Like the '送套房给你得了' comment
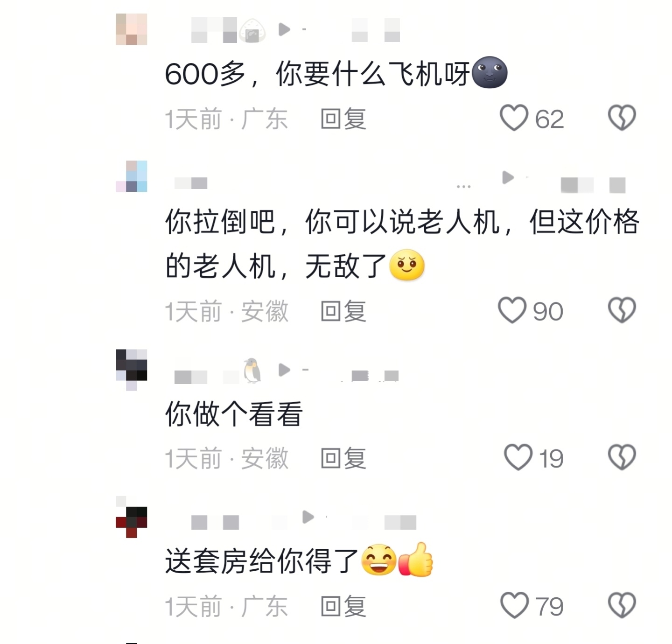Screen dimensions: 672x644 (514, 605)
